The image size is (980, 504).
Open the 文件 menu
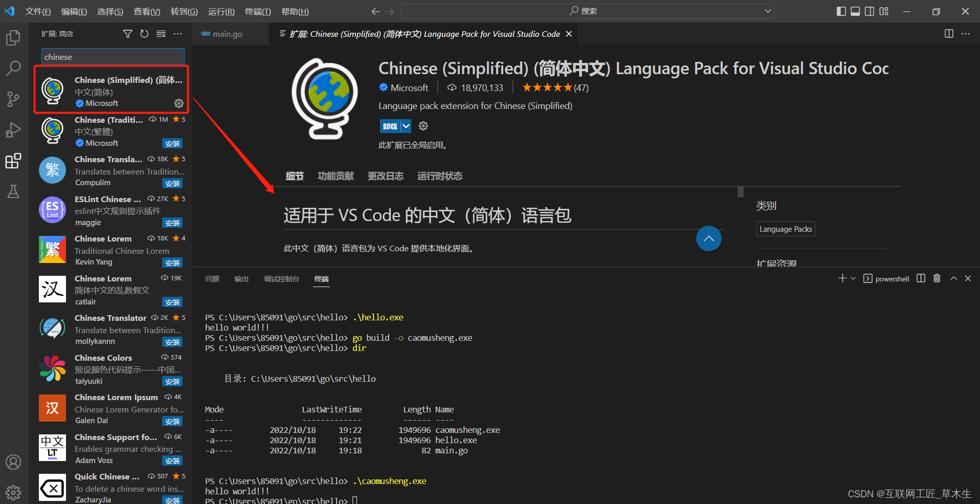37,11
